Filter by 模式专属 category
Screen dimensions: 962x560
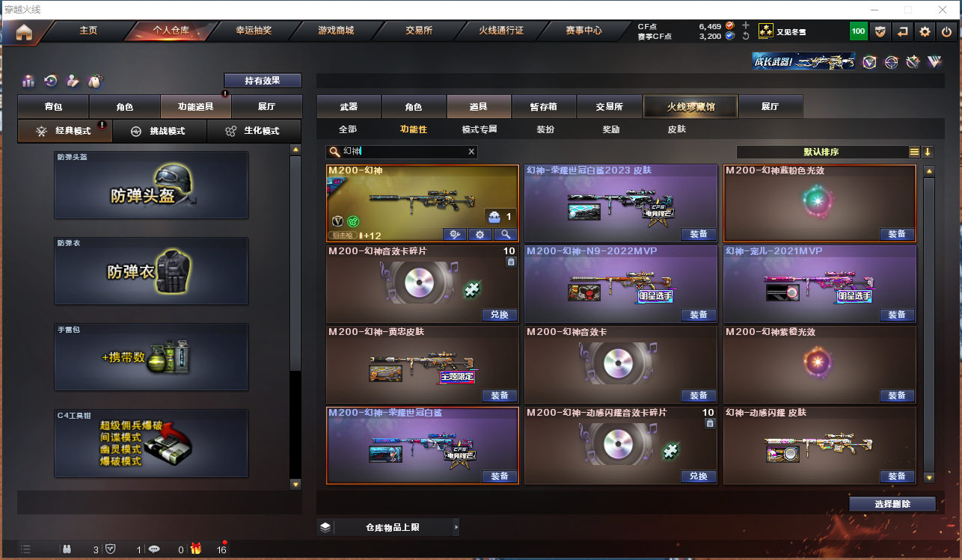point(480,129)
